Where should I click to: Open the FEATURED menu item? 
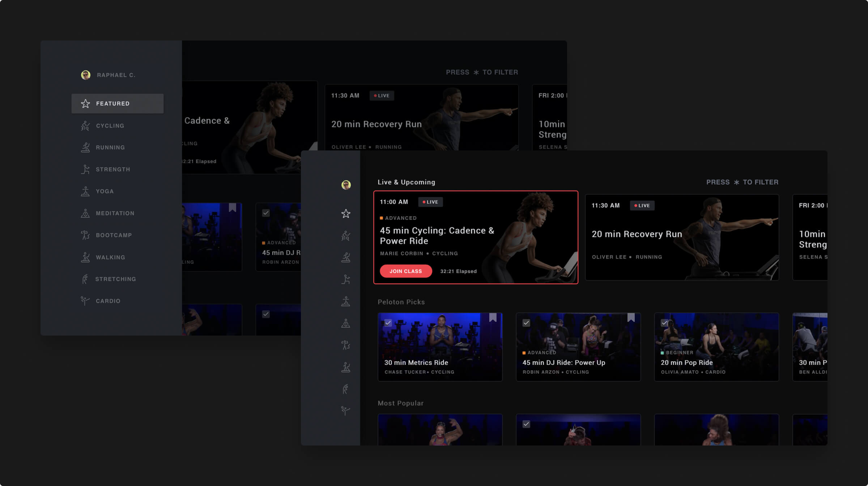pos(112,103)
